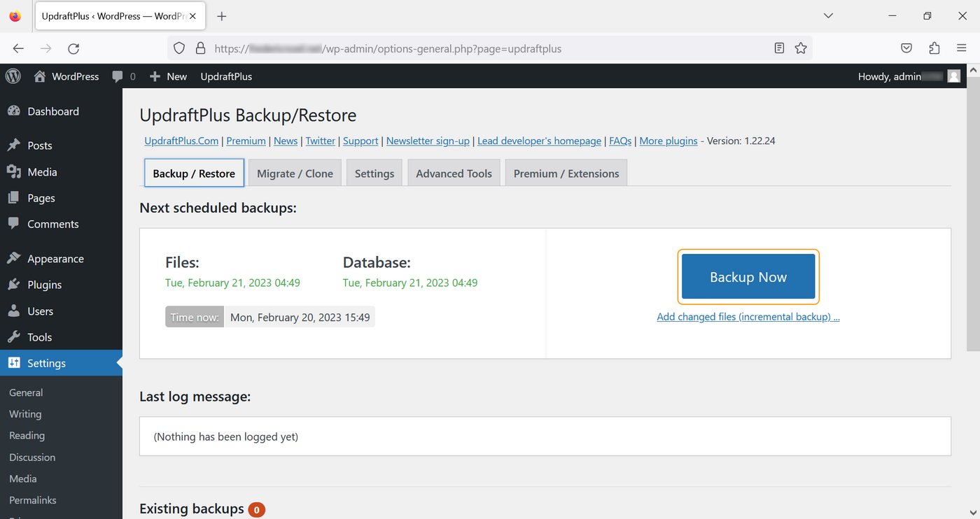Click the Pages sidebar icon
Image resolution: width=980 pixels, height=519 pixels.
pos(15,198)
